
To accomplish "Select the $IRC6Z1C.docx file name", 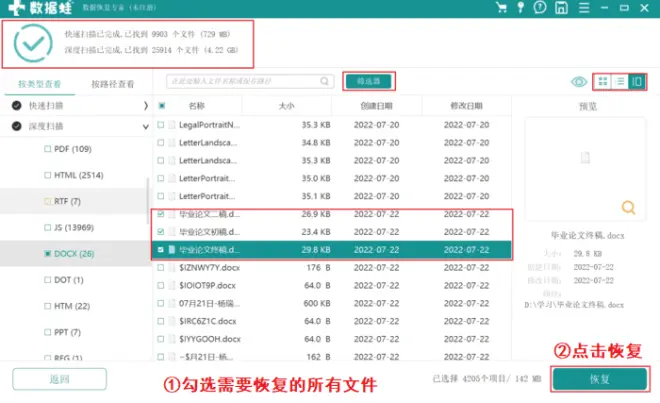I will pyautogui.click(x=208, y=321).
